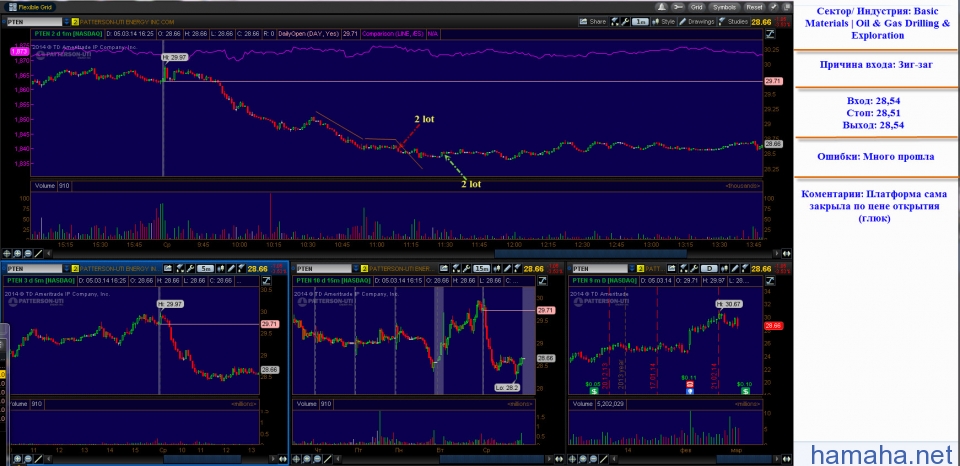Click maximize-cell icon in daily chart
The width and height of the screenshot is (960, 466).
coord(770,280)
